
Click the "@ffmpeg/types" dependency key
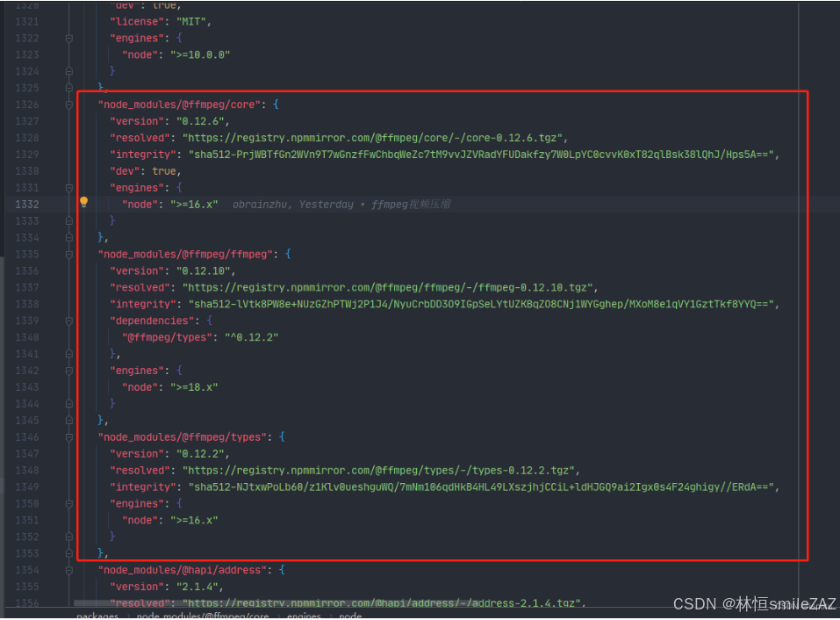coord(167,337)
